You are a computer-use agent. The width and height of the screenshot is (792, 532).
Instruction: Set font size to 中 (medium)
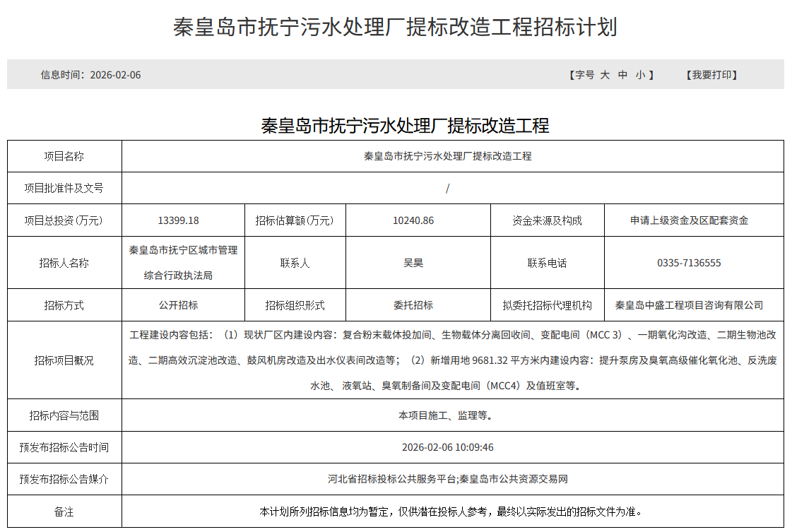pyautogui.click(x=622, y=75)
